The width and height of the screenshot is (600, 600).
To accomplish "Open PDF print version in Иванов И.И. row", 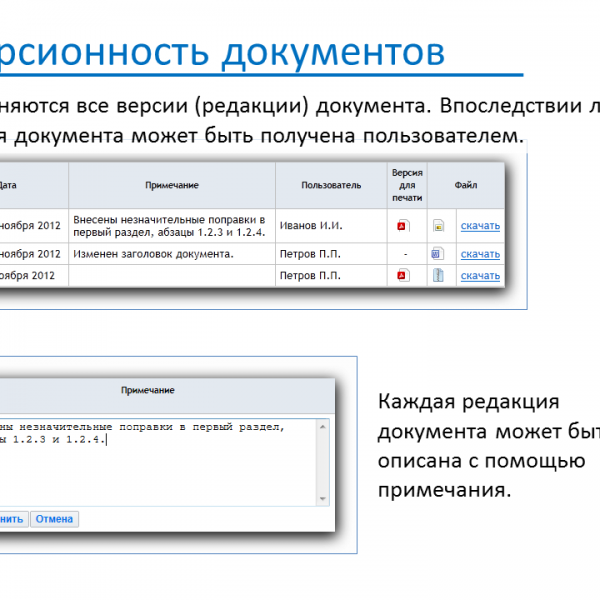I will [403, 226].
